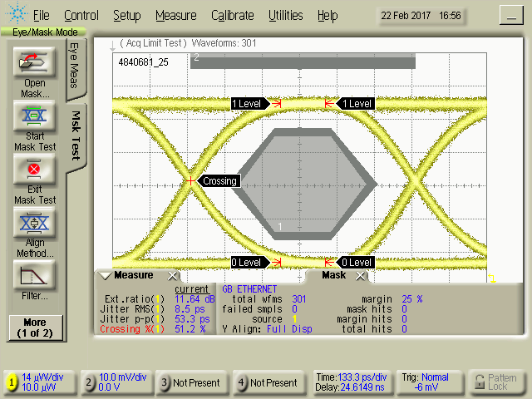Open the Help menu
Image resolution: width=532 pixels, height=399 pixels.
tap(328, 16)
